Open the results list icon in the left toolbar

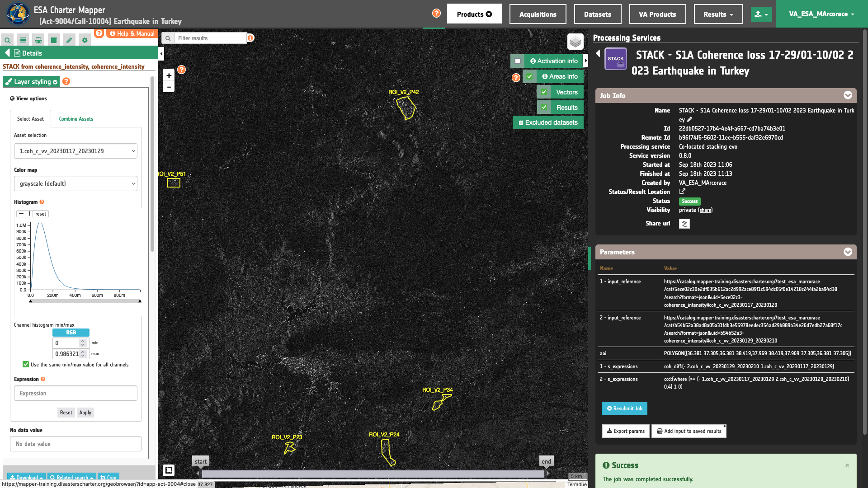point(23,40)
